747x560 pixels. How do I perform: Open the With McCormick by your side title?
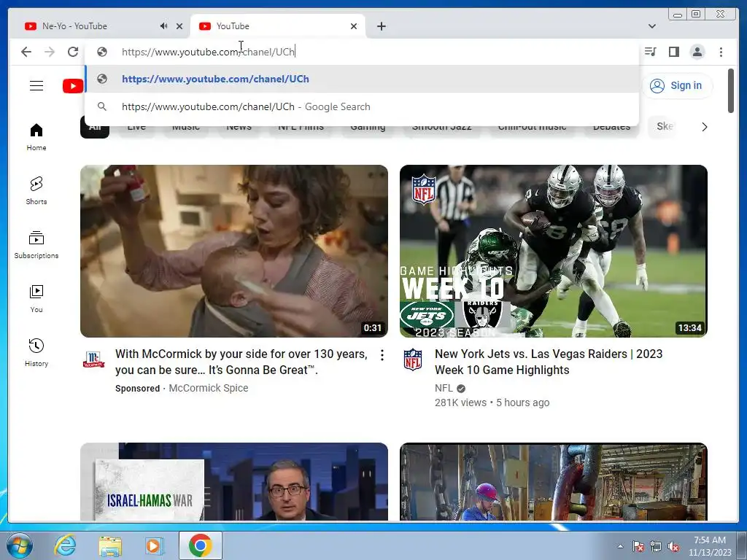click(241, 362)
